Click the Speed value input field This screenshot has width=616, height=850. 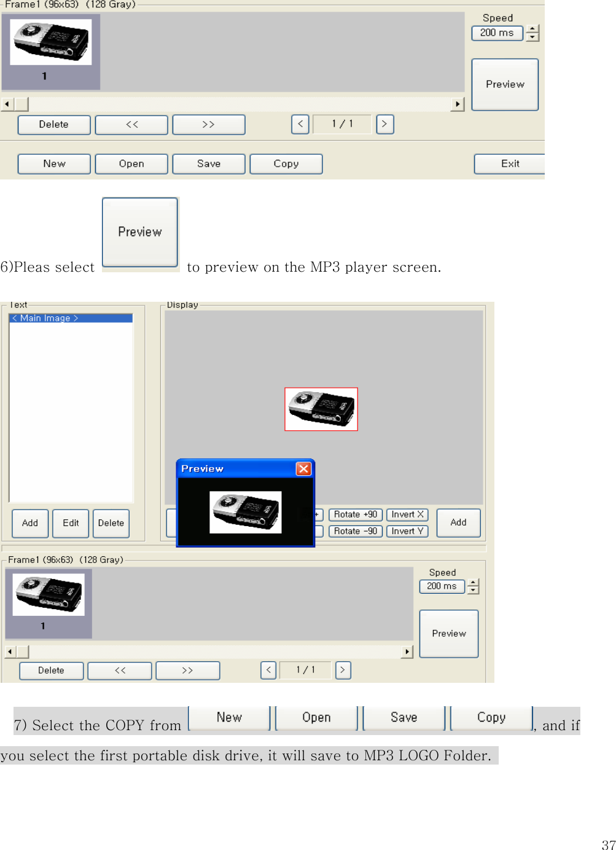(x=496, y=33)
